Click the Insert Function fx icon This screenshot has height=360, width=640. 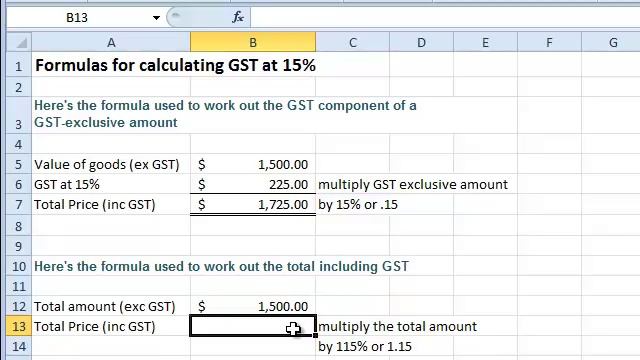click(x=238, y=17)
